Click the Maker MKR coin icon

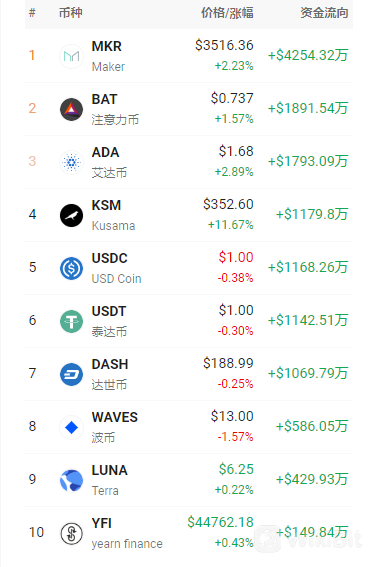(71, 56)
